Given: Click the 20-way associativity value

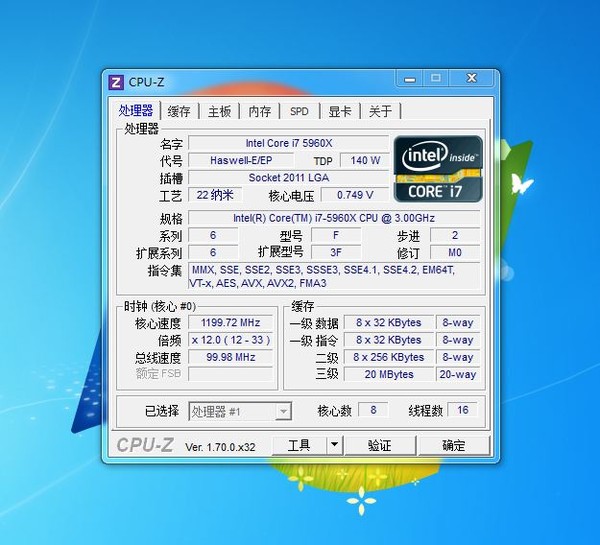Looking at the screenshot, I should (458, 374).
